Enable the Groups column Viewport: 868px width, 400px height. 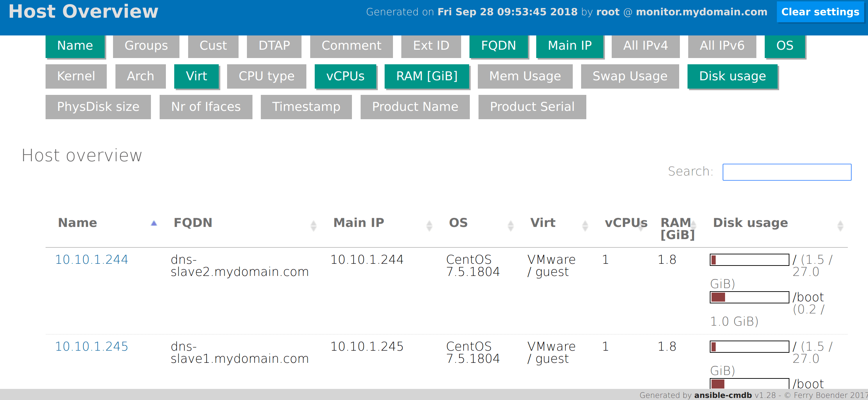point(146,46)
